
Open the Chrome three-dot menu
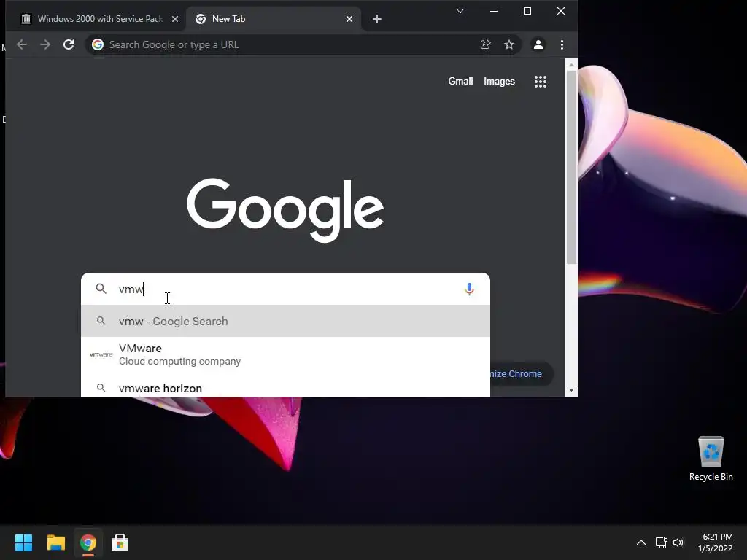point(562,44)
